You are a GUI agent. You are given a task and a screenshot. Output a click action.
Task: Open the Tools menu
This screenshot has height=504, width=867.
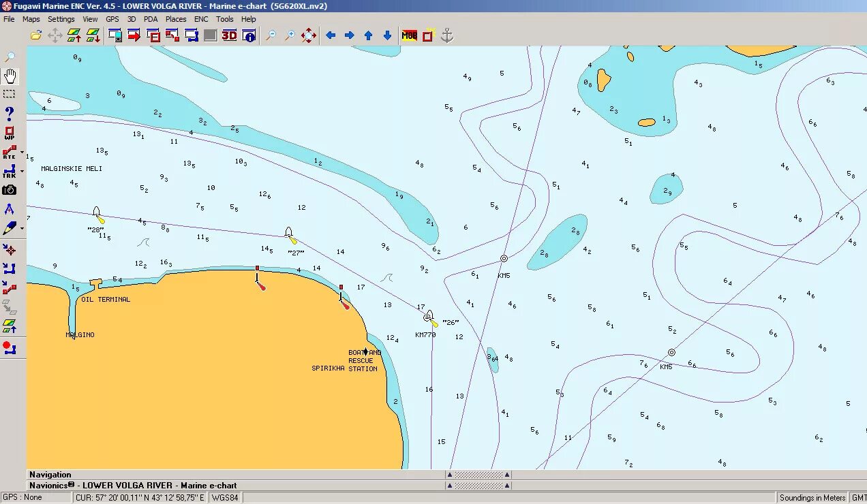[x=225, y=19]
